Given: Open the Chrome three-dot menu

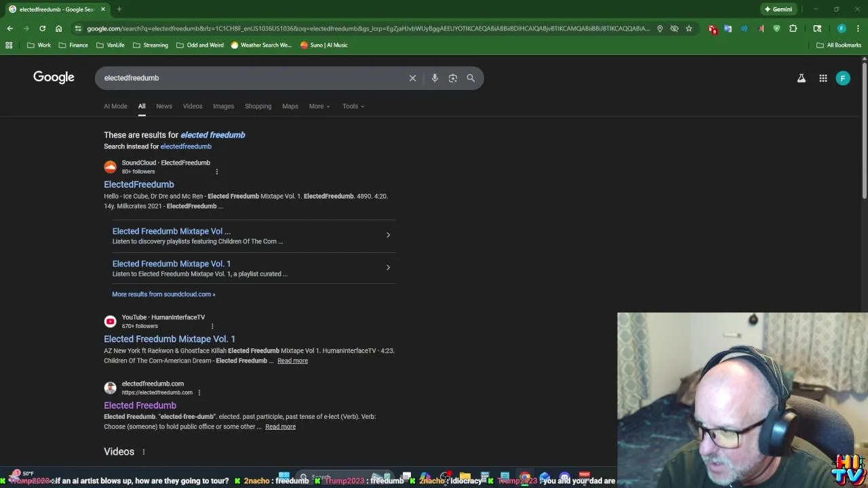Looking at the screenshot, I should (858, 28).
